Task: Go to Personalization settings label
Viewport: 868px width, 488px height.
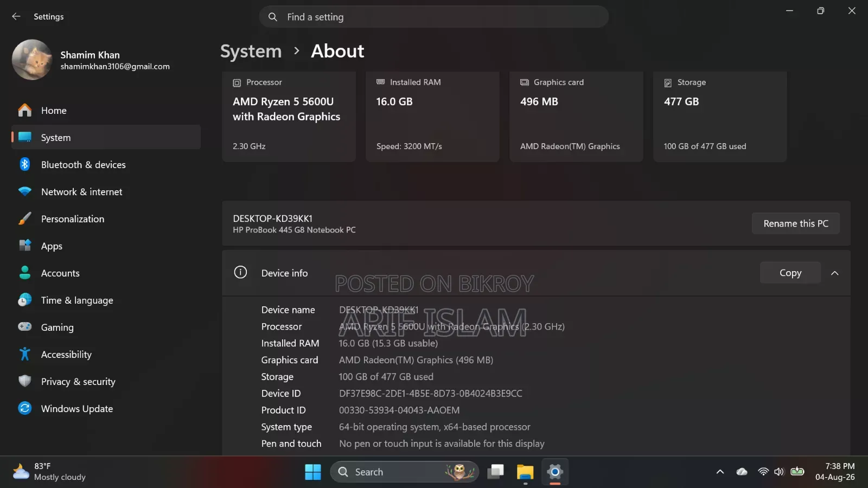Action: (x=73, y=219)
